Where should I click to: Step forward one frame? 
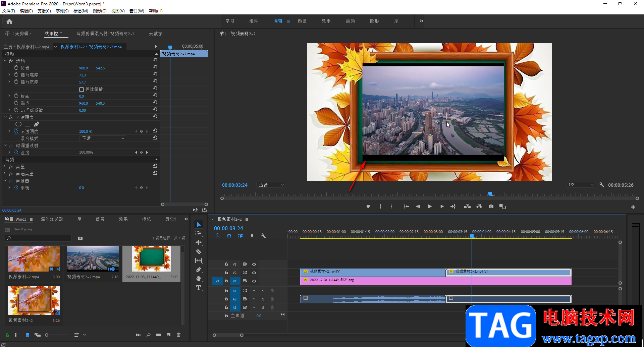point(441,207)
